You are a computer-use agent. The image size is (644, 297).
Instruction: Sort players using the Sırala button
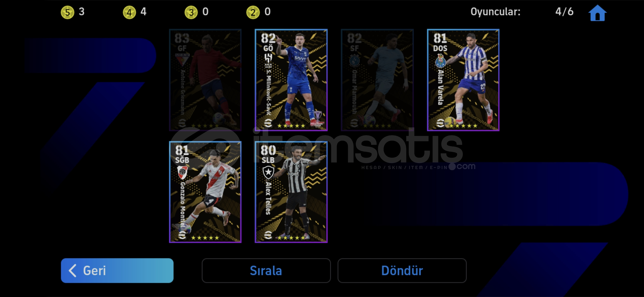click(266, 271)
